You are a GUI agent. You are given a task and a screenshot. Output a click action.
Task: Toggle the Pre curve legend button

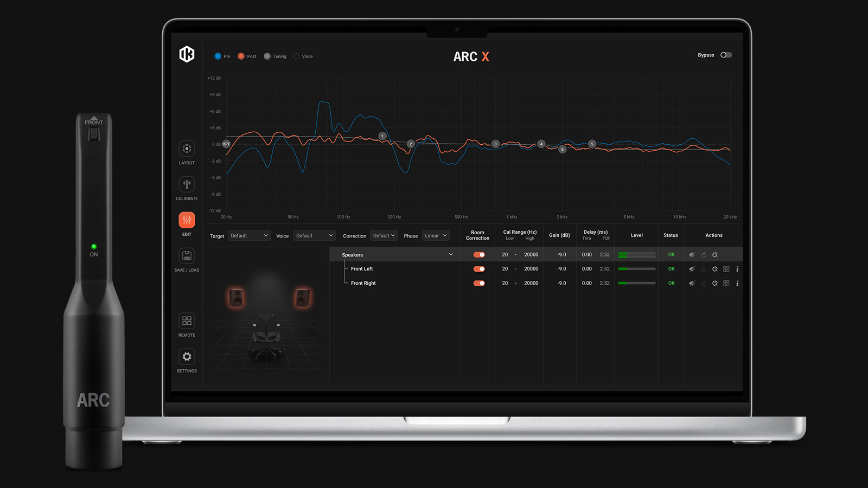pos(218,56)
